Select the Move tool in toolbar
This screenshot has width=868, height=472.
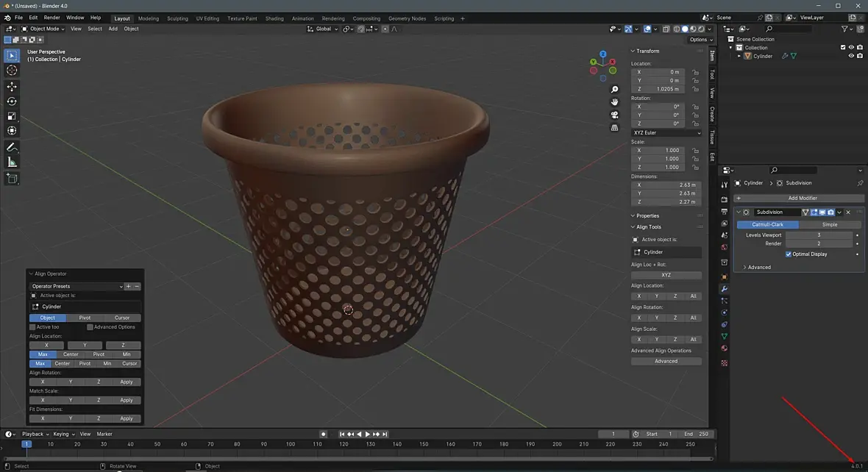tap(12, 86)
